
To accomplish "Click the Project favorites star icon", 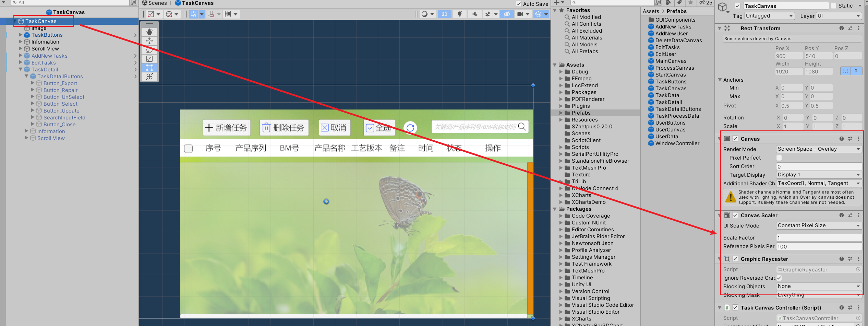I will (x=690, y=3).
